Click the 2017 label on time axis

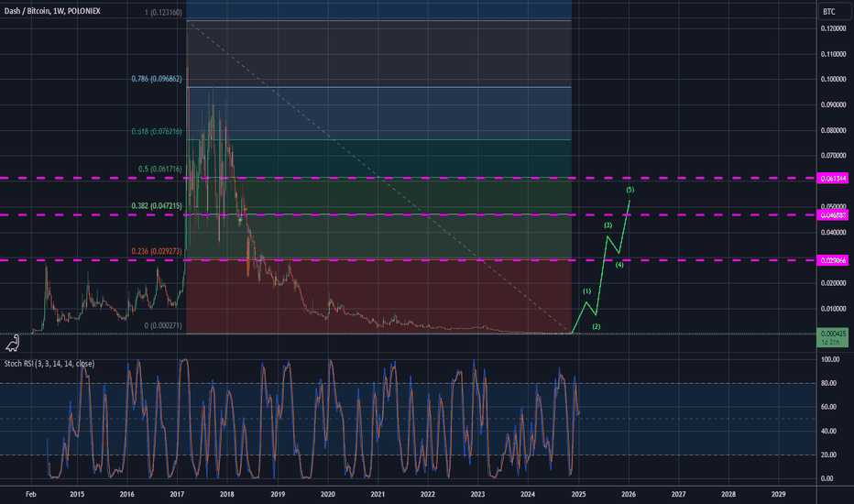177,494
